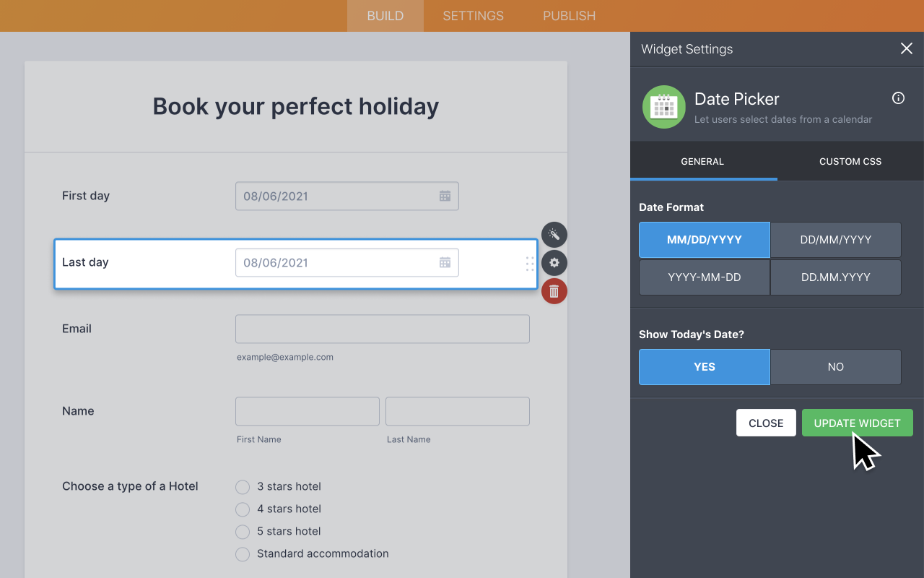Click the info icon beside Date Picker title
Image resolution: width=924 pixels, height=578 pixels.
897,98
